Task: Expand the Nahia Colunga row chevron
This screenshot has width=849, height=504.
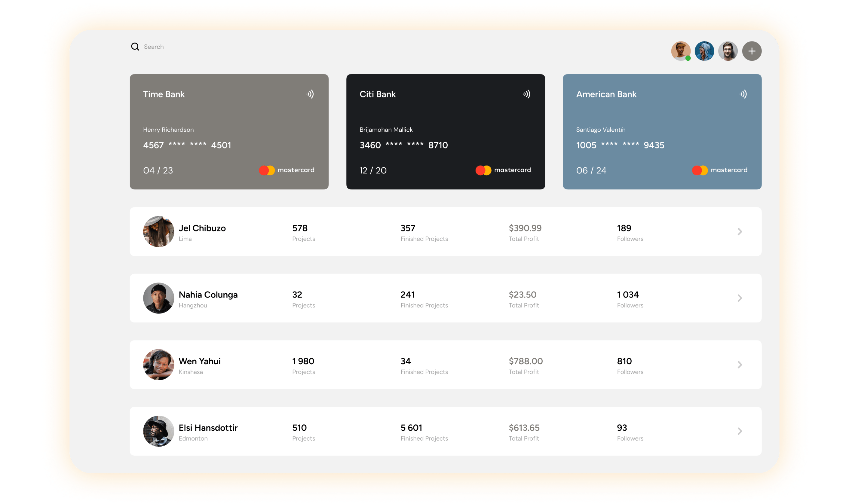Action: pos(740,298)
